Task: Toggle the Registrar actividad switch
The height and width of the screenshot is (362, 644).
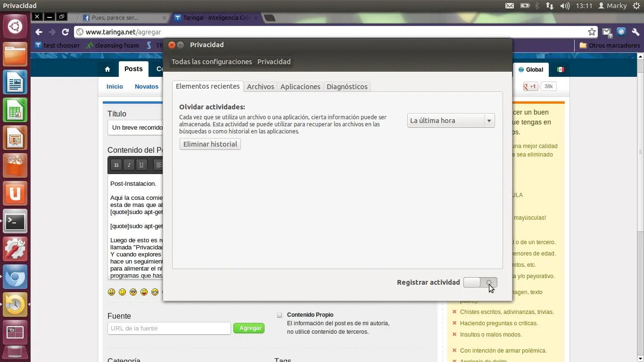Action: pos(480,282)
